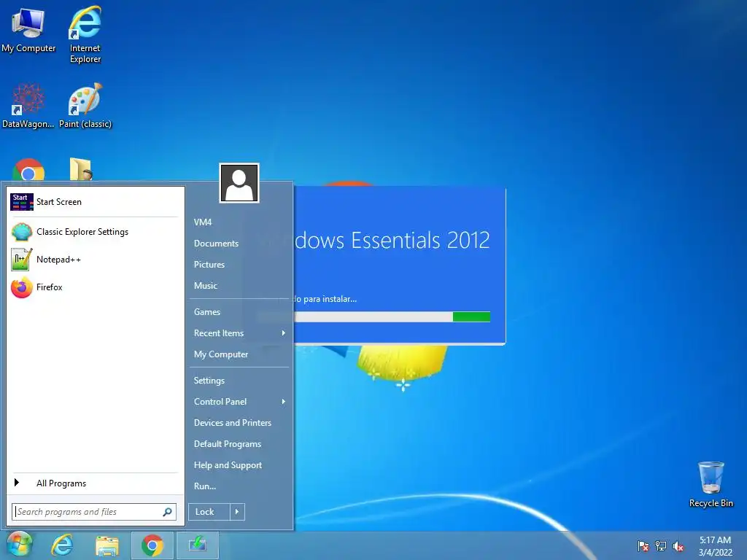Click the network status tray icon

click(661, 546)
